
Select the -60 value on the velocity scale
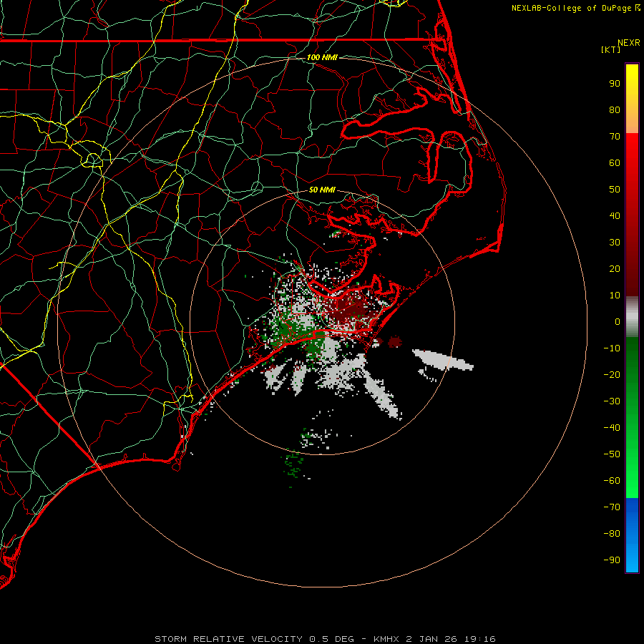[612, 481]
